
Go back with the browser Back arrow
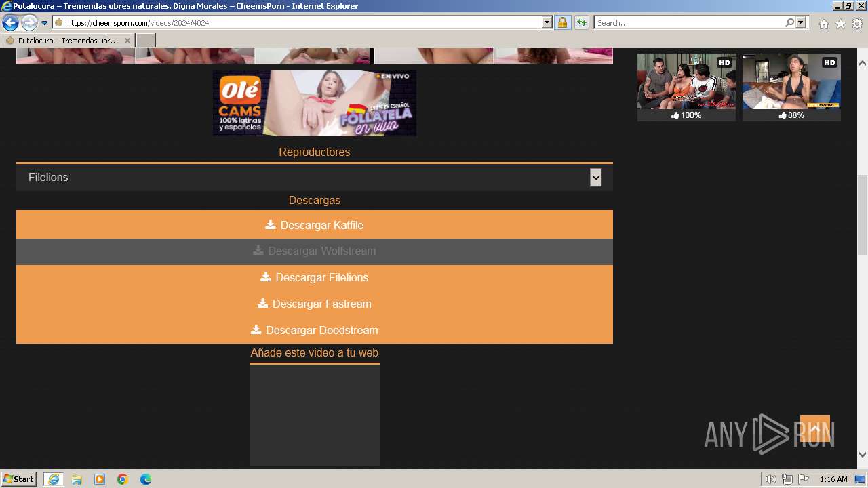click(10, 22)
